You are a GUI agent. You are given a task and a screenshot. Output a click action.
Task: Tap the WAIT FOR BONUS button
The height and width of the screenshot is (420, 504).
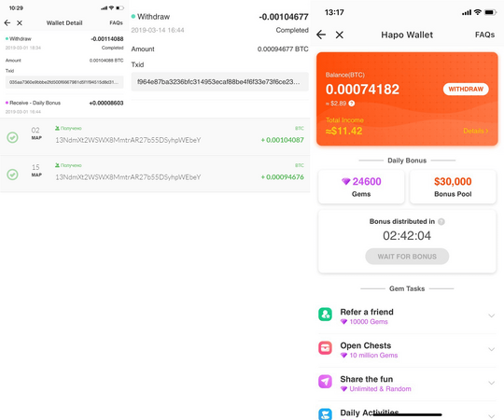pyautogui.click(x=407, y=257)
